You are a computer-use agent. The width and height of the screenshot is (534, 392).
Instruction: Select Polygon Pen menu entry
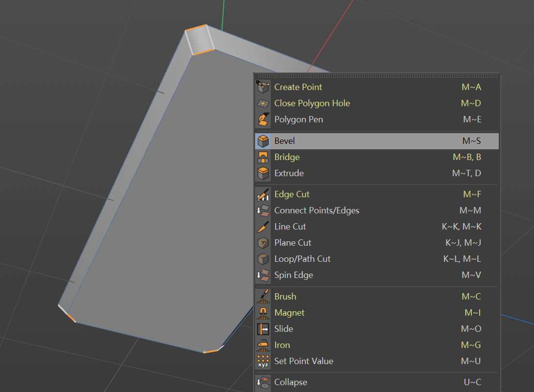click(x=377, y=119)
